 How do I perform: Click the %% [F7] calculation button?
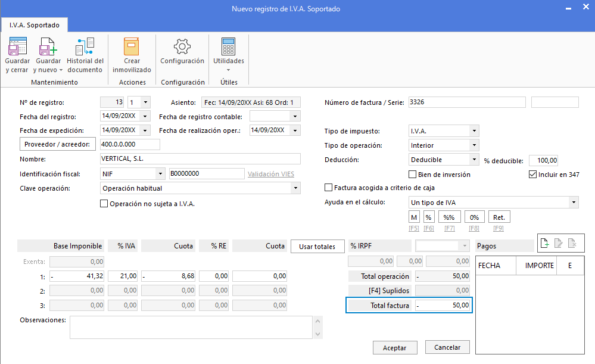tap(449, 217)
